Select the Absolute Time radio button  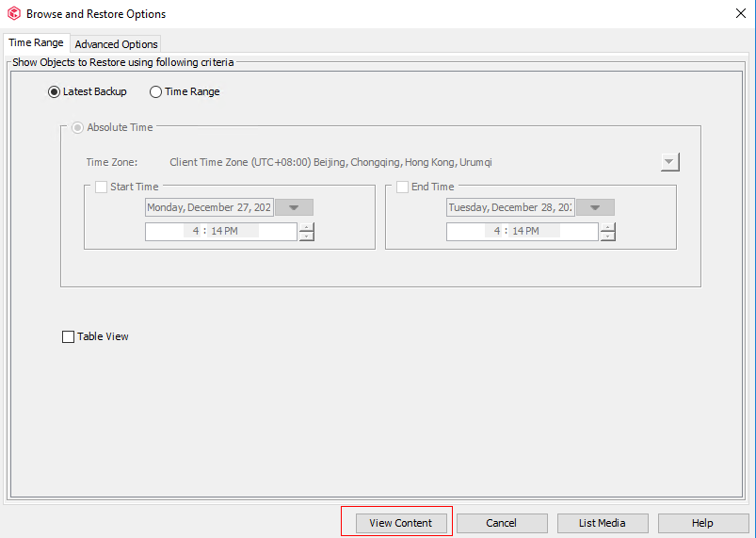[77, 127]
